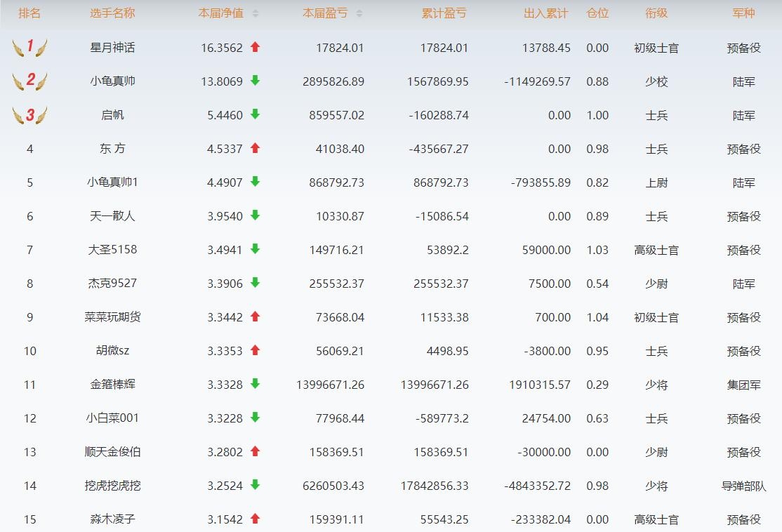
Task: Open player 天一散人
Action: click(112, 215)
